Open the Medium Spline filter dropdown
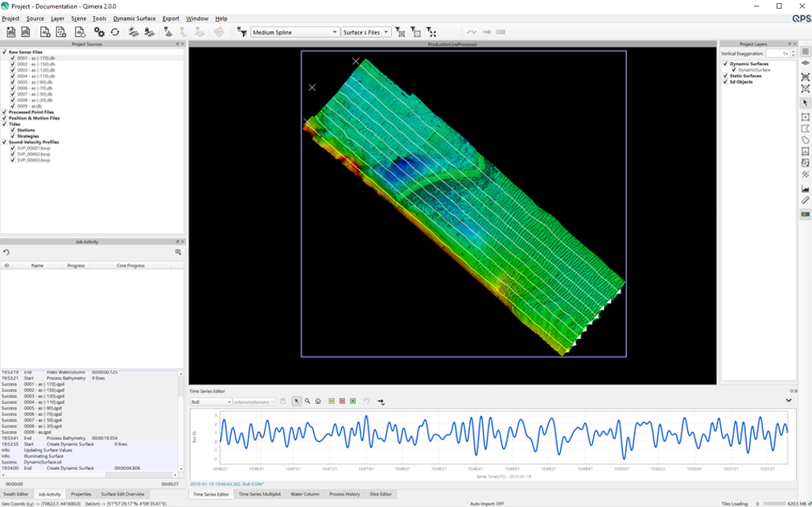Image resolution: width=812 pixels, height=507 pixels. click(x=295, y=32)
